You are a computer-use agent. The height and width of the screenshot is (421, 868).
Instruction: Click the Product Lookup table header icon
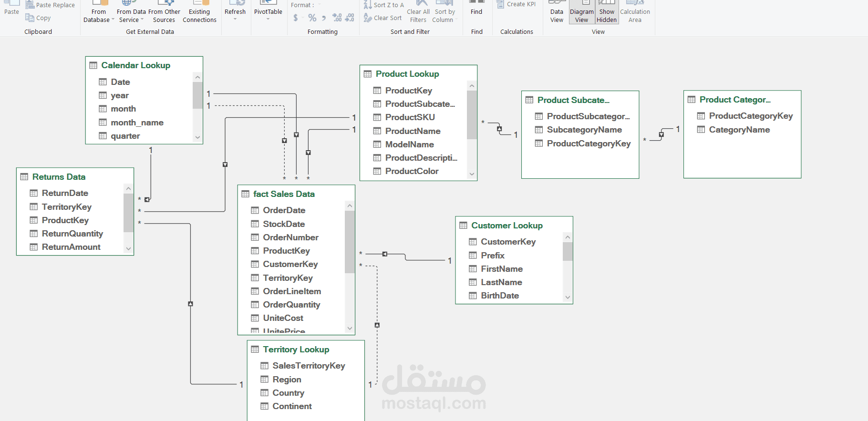(x=368, y=74)
